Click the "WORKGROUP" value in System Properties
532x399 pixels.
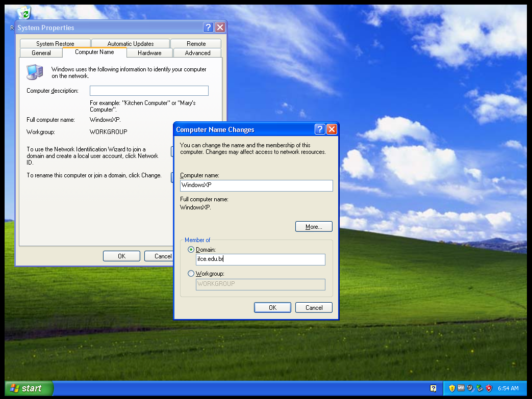pos(109,132)
